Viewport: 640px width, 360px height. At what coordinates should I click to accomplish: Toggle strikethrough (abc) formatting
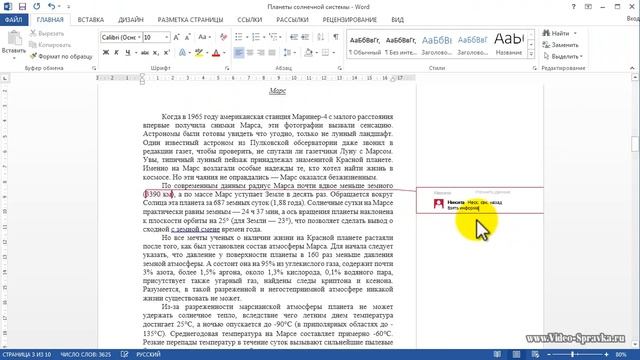pyautogui.click(x=144, y=53)
